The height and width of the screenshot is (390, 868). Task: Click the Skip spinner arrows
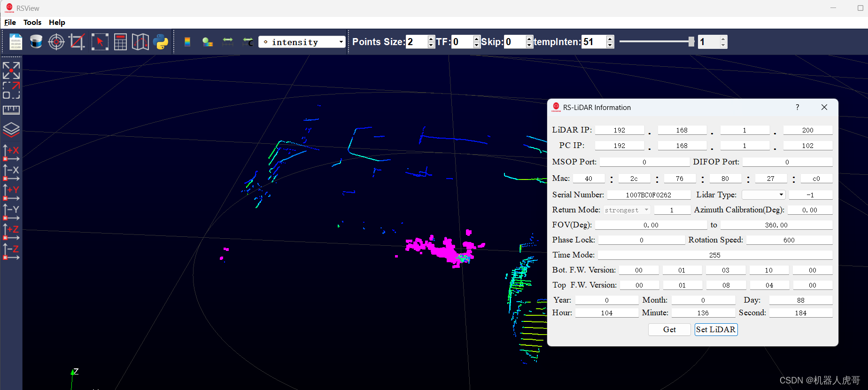click(529, 42)
